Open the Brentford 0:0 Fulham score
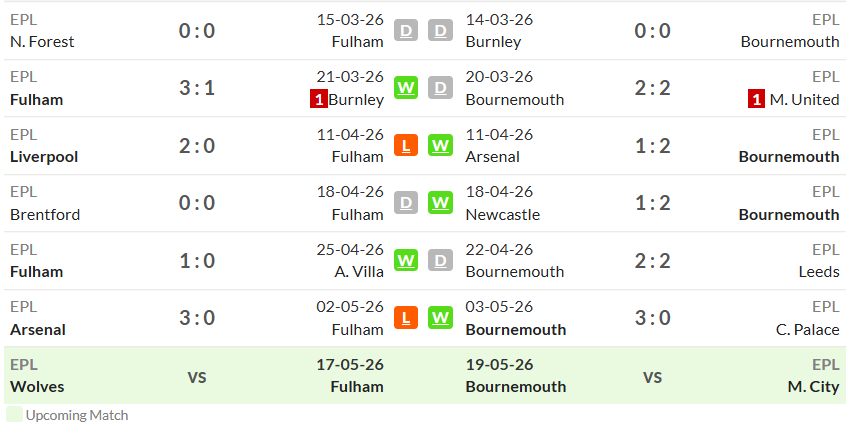 tap(197, 203)
